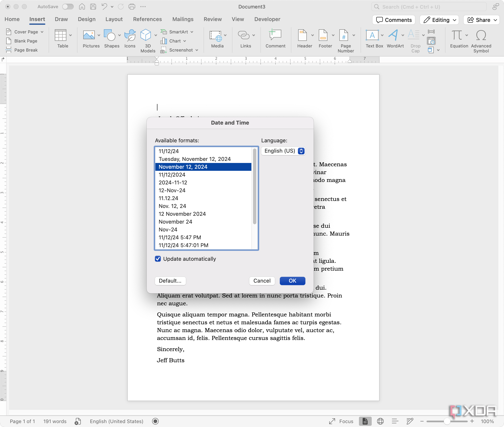The width and height of the screenshot is (504, 427).
Task: Click the macro recording icon in status bar
Action: pos(155,421)
